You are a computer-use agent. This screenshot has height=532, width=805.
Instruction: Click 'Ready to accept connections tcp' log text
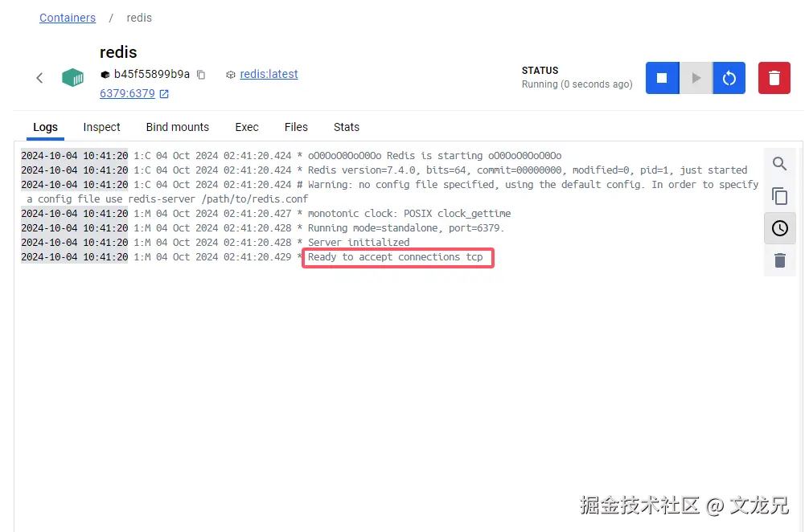pos(396,257)
